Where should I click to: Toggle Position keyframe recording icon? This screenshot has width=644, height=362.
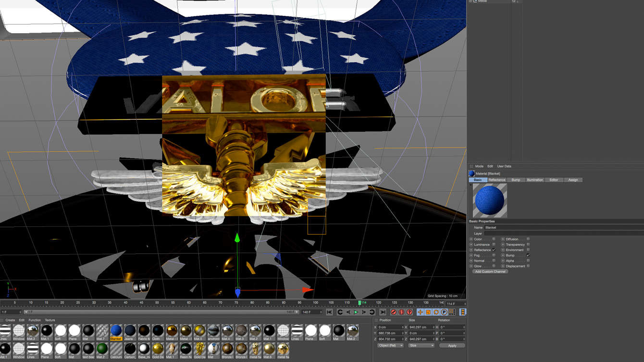tap(420, 312)
